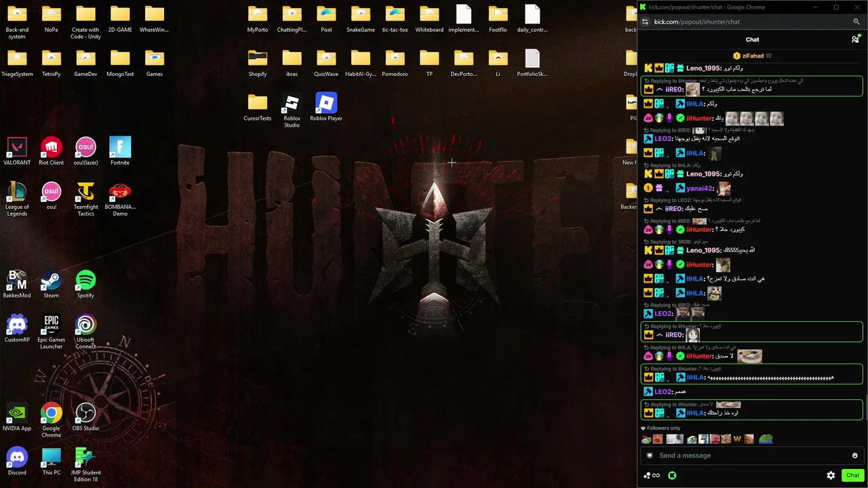The width and height of the screenshot is (868, 488).
Task: Open the emote picker in message box
Action: click(854, 455)
